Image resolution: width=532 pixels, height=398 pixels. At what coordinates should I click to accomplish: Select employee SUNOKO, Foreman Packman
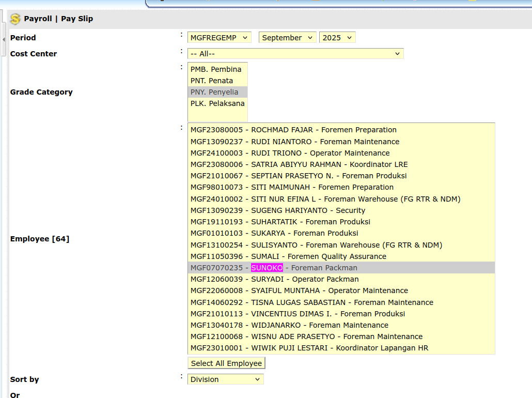tap(274, 268)
